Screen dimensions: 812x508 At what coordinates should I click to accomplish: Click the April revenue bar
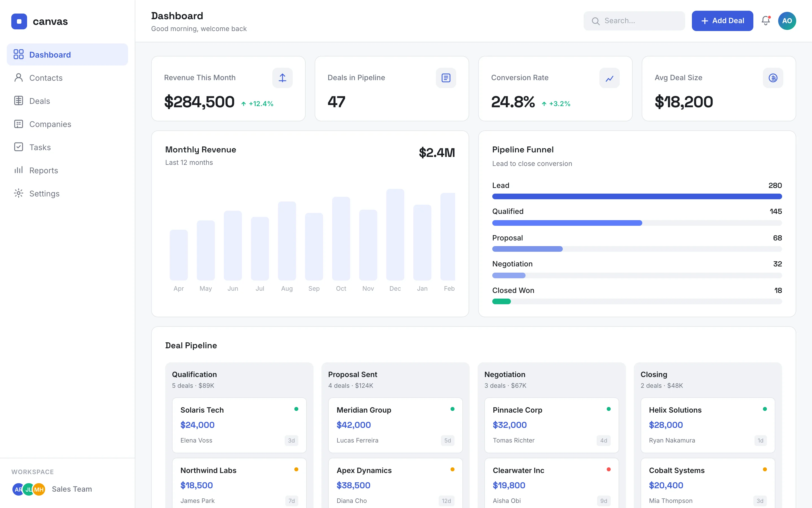coord(178,255)
